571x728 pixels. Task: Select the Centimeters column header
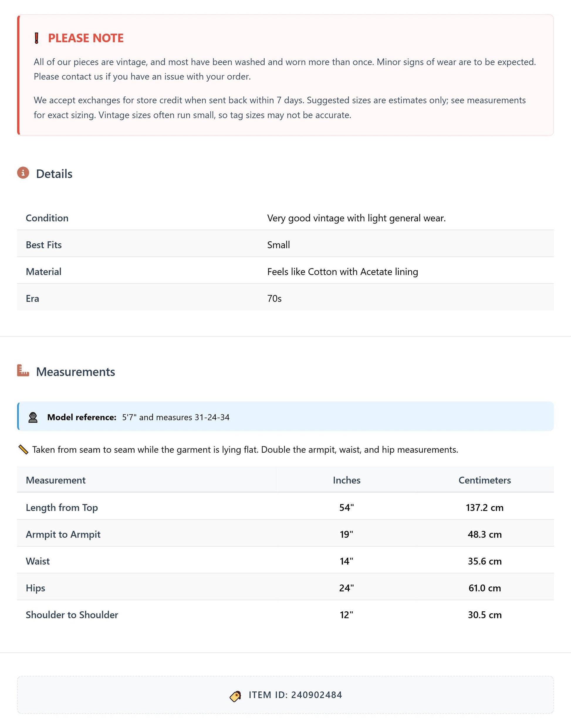tap(484, 480)
